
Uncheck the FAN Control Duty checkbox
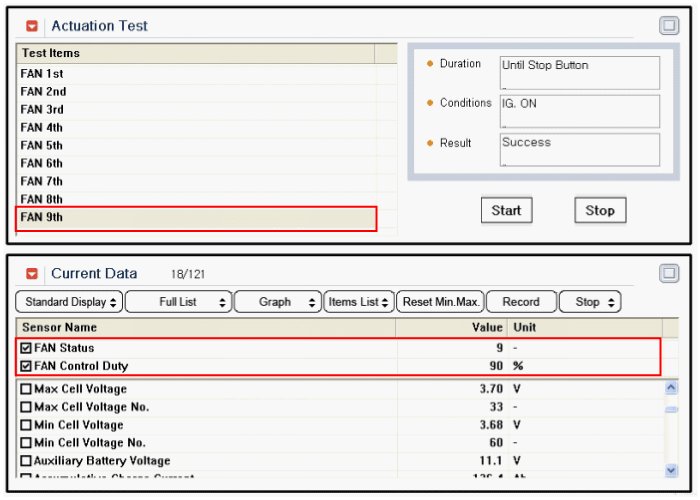point(26,366)
